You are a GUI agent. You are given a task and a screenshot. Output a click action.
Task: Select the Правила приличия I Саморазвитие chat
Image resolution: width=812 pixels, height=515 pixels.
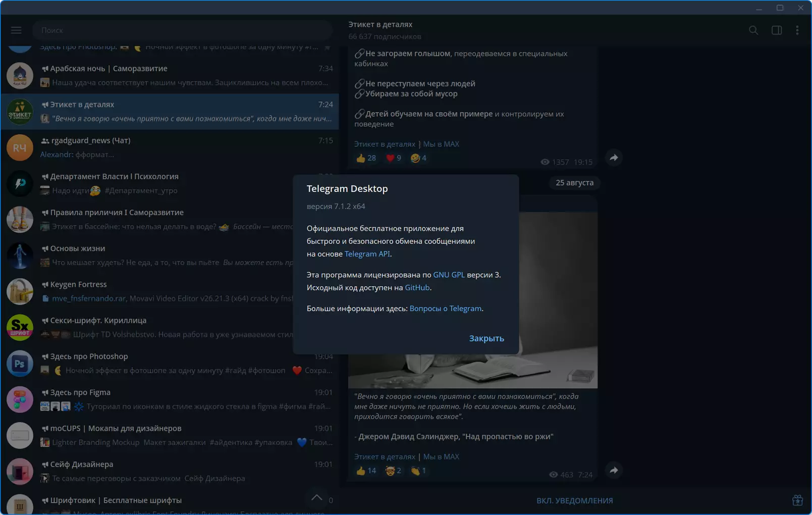point(170,220)
